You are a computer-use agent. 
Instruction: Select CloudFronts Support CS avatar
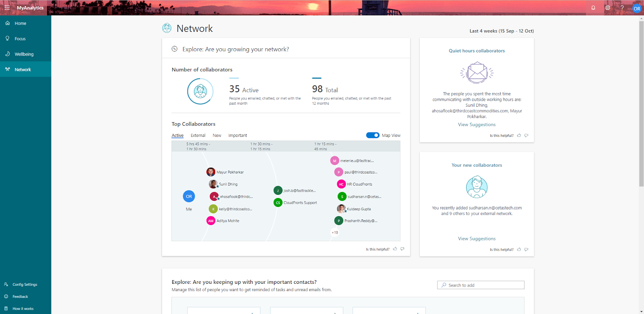[278, 202]
